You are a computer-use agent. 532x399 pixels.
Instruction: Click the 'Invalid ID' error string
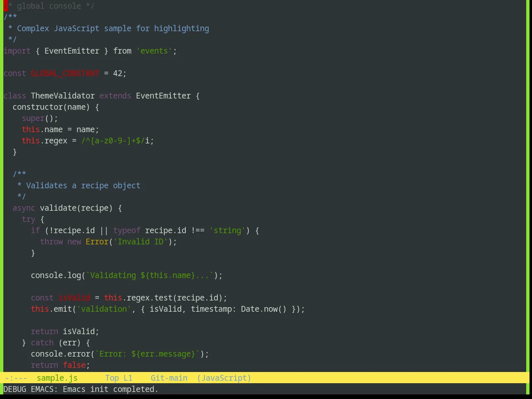click(x=140, y=241)
